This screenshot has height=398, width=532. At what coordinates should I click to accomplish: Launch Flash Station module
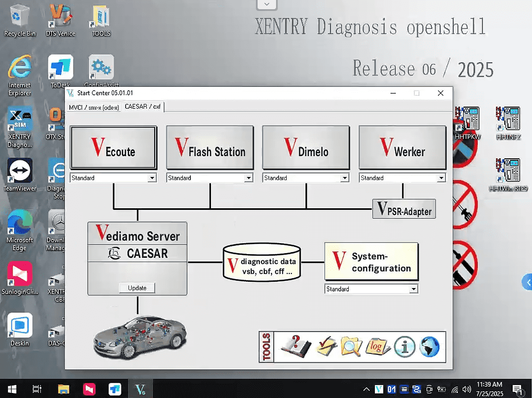pyautogui.click(x=210, y=147)
